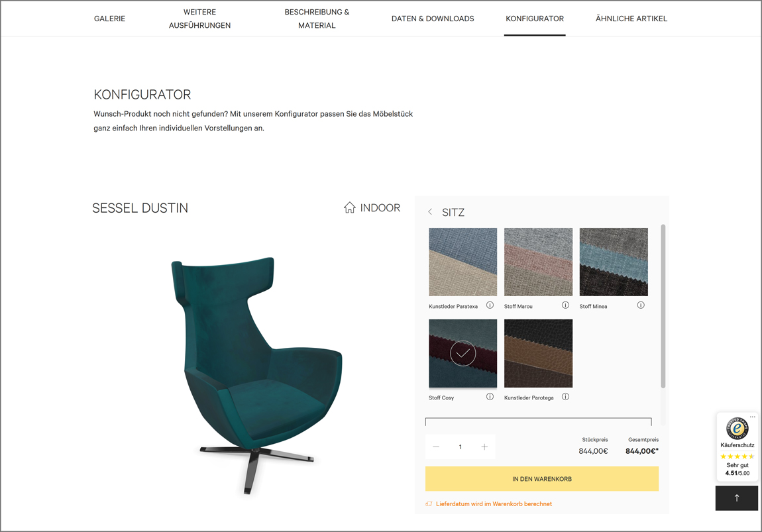The image size is (762, 532).
Task: Open info icon beside Stoff Cosy
Action: click(490, 396)
